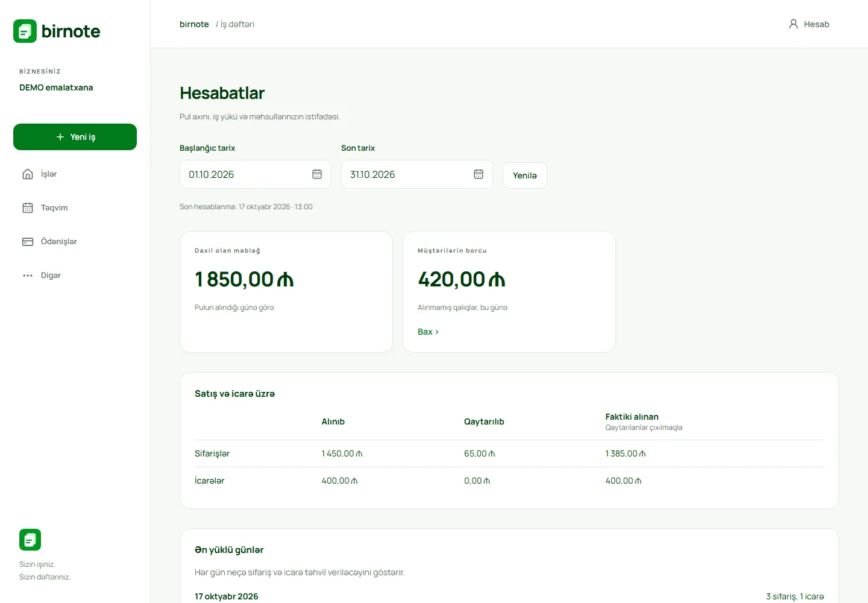Screen dimensions: 868x603
Task: Click the birnote logo icon in sidebar
Action: coord(25,31)
